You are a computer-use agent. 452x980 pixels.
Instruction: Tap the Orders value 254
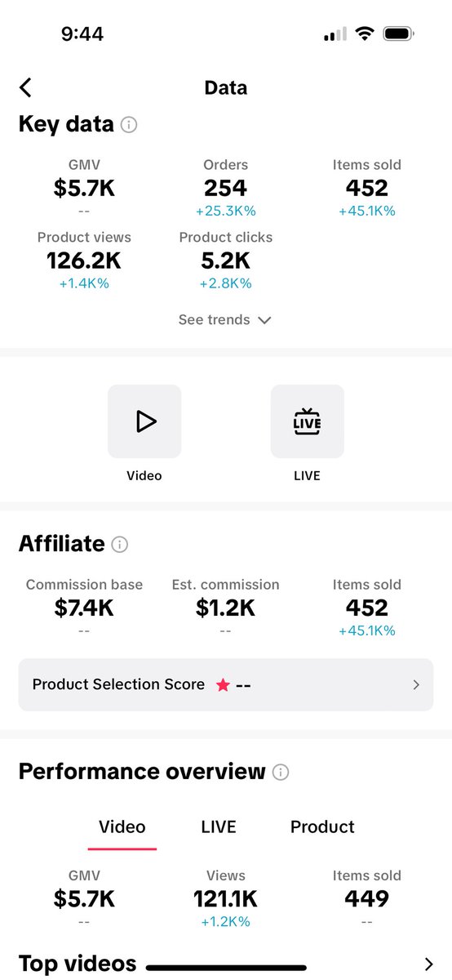click(x=226, y=189)
